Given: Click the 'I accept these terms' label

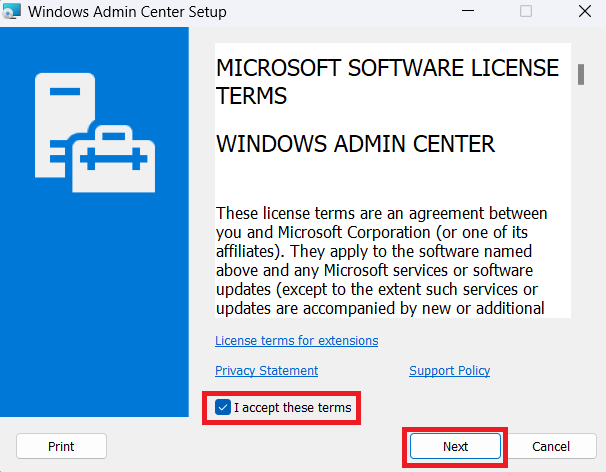Looking at the screenshot, I should [292, 408].
